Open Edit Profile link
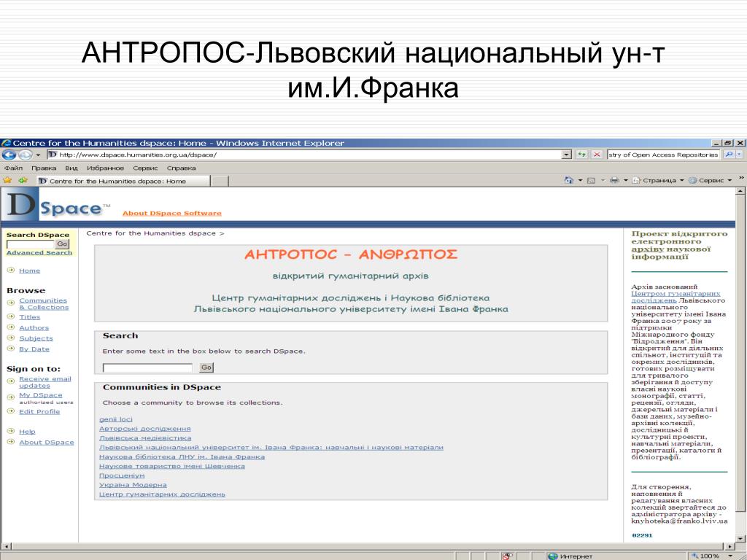This screenshot has width=747, height=560. (x=39, y=412)
